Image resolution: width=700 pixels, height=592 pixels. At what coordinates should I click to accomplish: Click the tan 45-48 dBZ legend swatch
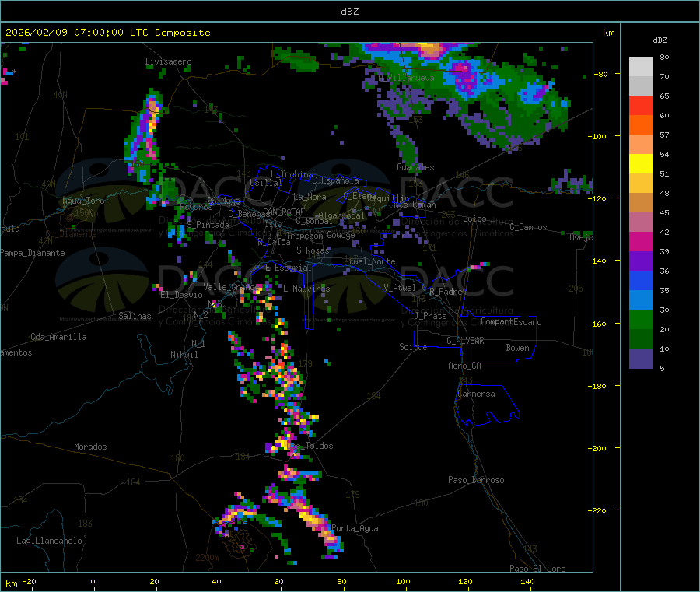(x=641, y=203)
